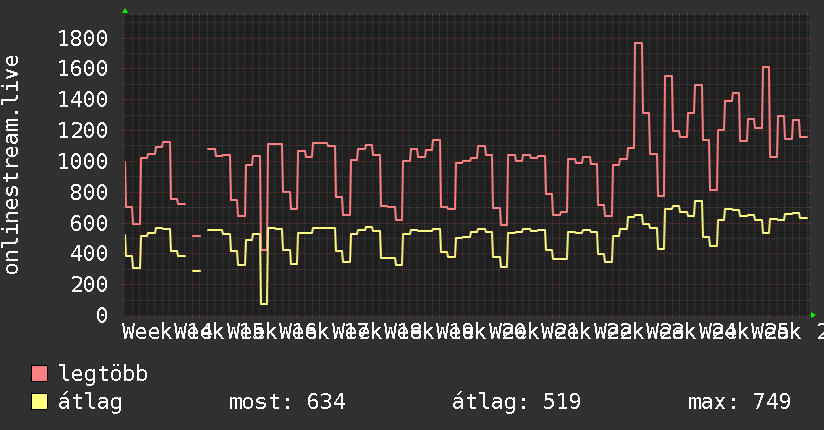The image size is (824, 430).
Task: Select the átlag legend label
Action: 90,402
